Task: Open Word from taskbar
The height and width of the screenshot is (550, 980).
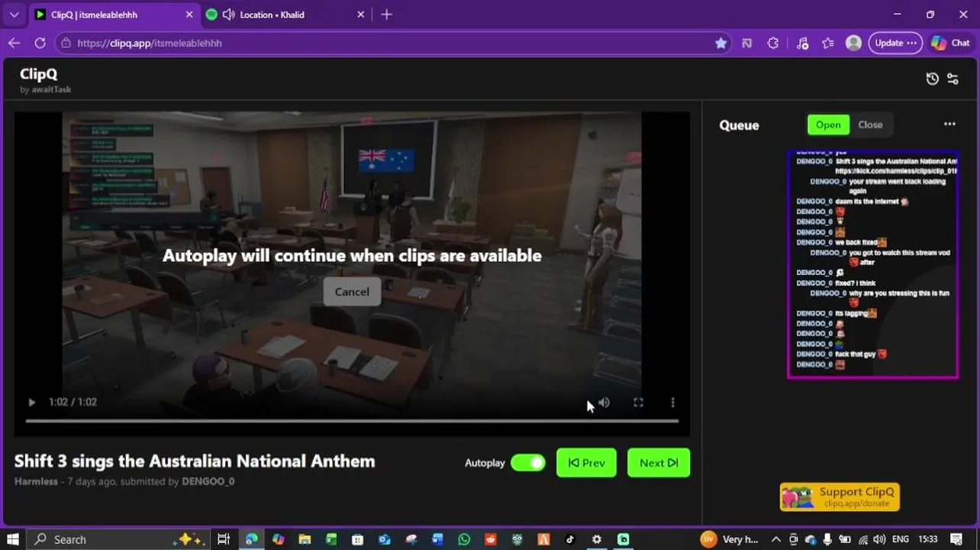Action: [x=437, y=539]
